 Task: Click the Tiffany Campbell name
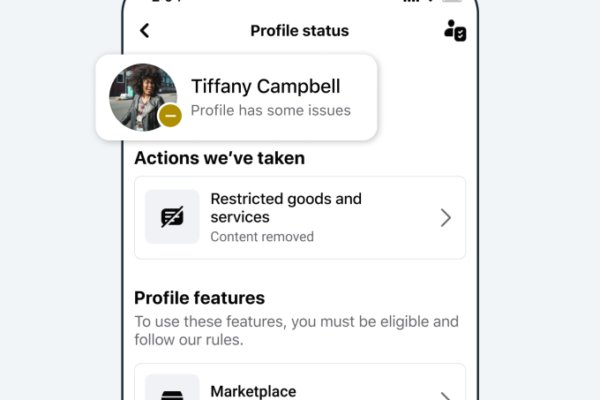(x=266, y=86)
